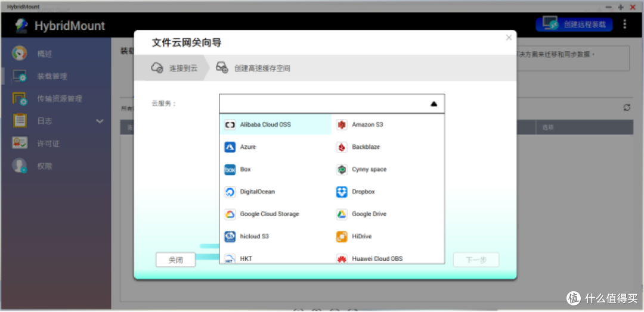Select the Cynny space label

point(369,169)
